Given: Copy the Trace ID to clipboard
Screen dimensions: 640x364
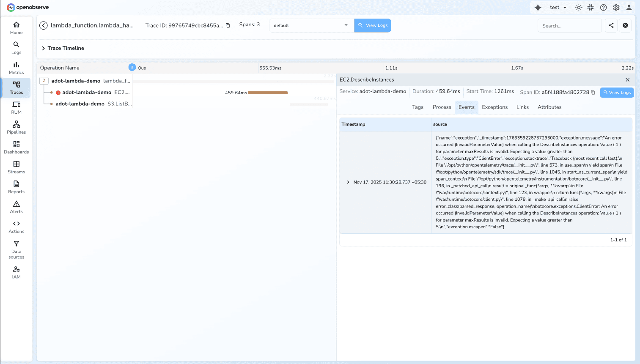Looking at the screenshot, I should [228, 25].
